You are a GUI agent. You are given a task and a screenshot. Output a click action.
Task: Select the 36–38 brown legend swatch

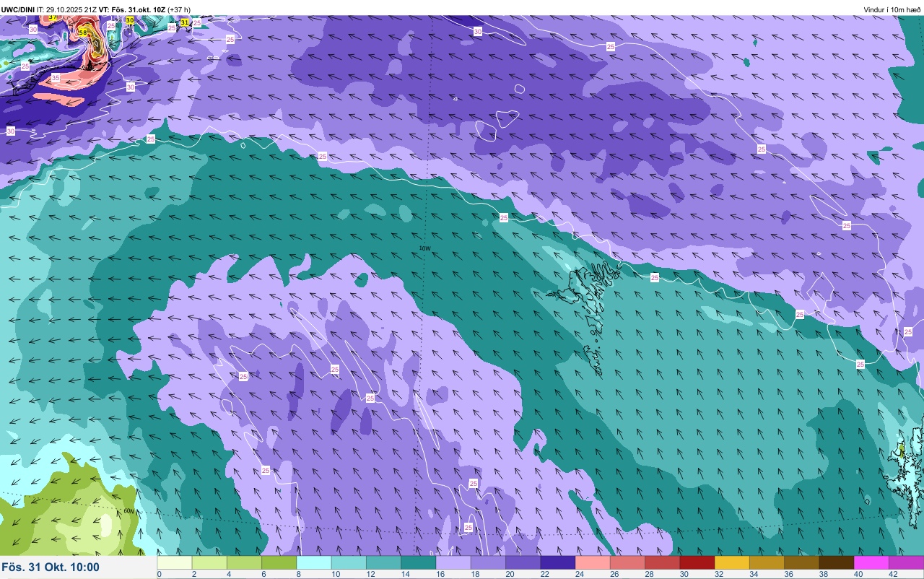(x=801, y=562)
